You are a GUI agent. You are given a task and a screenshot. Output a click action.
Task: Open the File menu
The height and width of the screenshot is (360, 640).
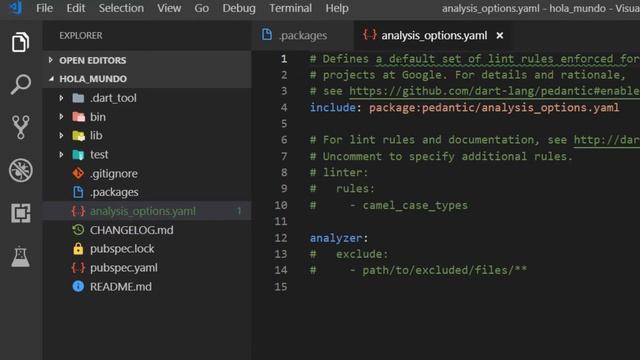click(x=44, y=8)
